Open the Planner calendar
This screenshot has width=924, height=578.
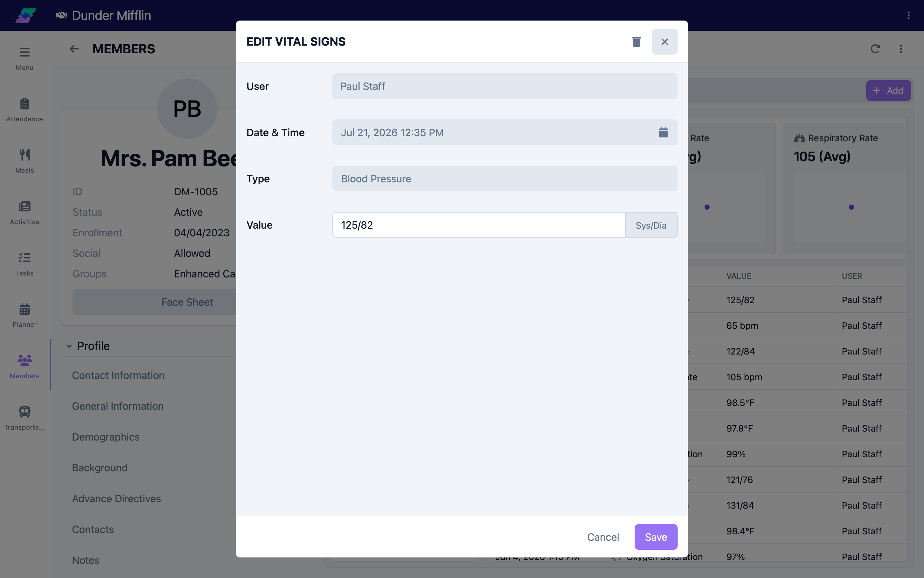(x=24, y=315)
